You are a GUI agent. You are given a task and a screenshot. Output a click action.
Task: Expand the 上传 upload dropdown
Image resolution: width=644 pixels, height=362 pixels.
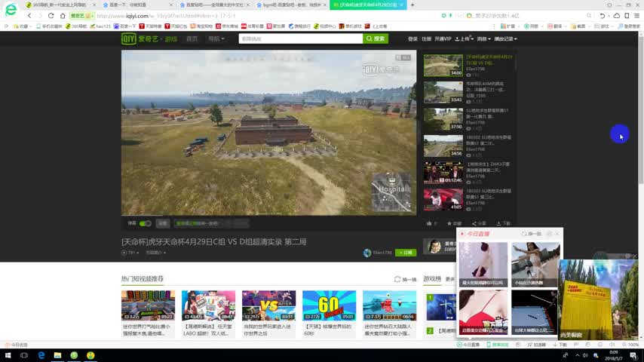click(x=464, y=38)
